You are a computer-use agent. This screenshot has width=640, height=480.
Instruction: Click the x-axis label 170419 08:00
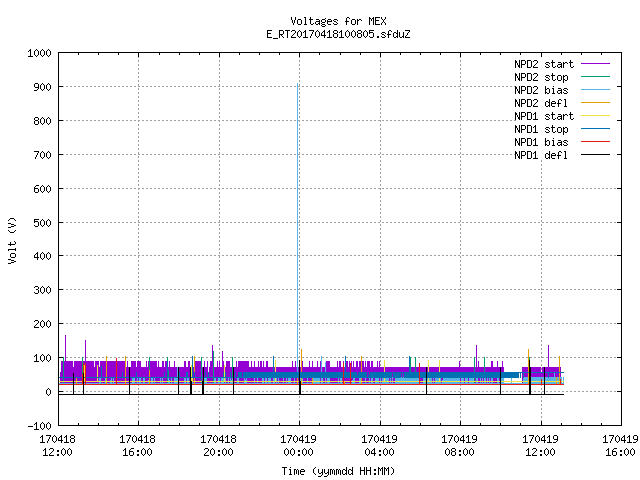460,446
